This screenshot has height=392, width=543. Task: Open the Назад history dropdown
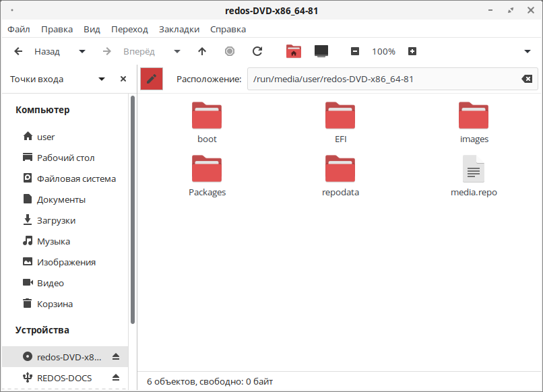click(82, 52)
